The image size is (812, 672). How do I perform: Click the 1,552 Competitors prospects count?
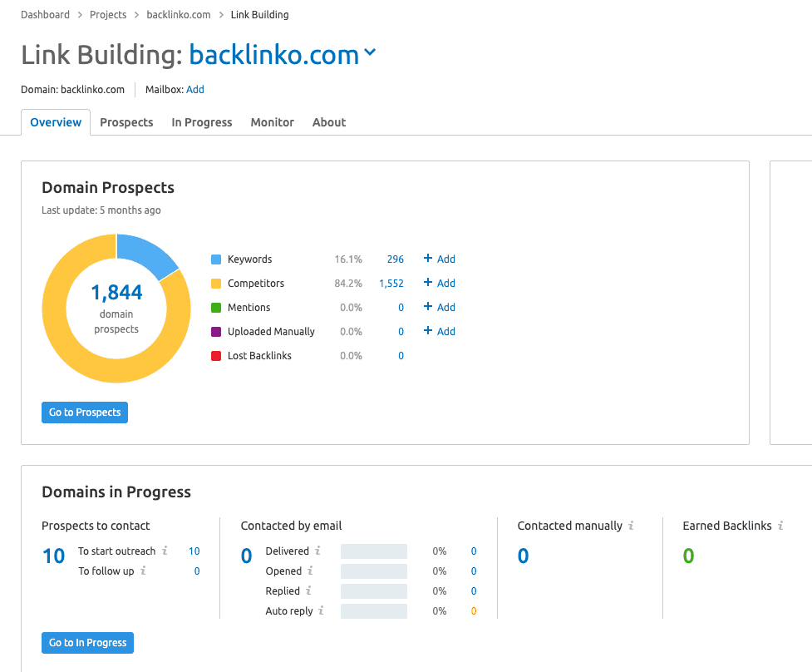click(391, 284)
